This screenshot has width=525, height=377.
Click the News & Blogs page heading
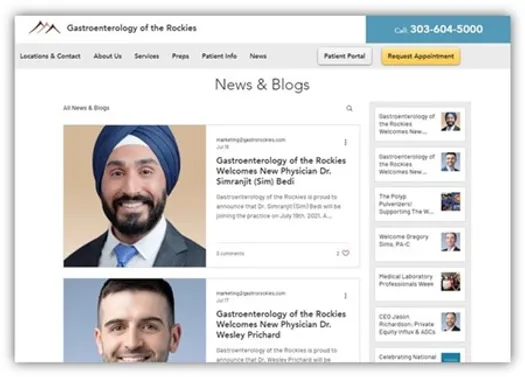click(262, 85)
